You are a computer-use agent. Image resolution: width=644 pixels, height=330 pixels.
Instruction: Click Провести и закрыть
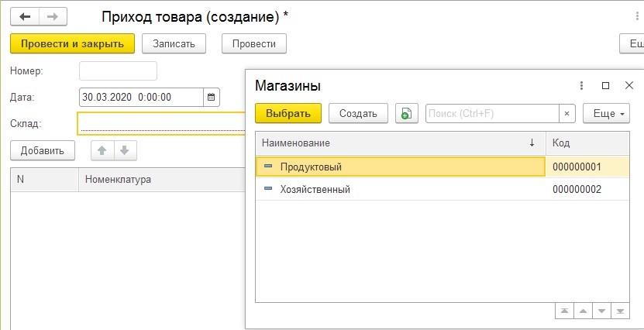click(72, 44)
